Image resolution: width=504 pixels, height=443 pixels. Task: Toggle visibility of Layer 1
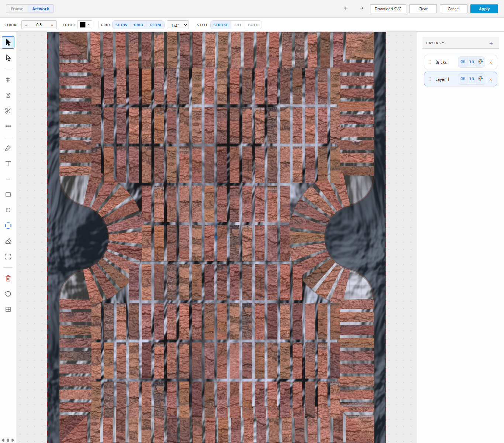(x=463, y=79)
